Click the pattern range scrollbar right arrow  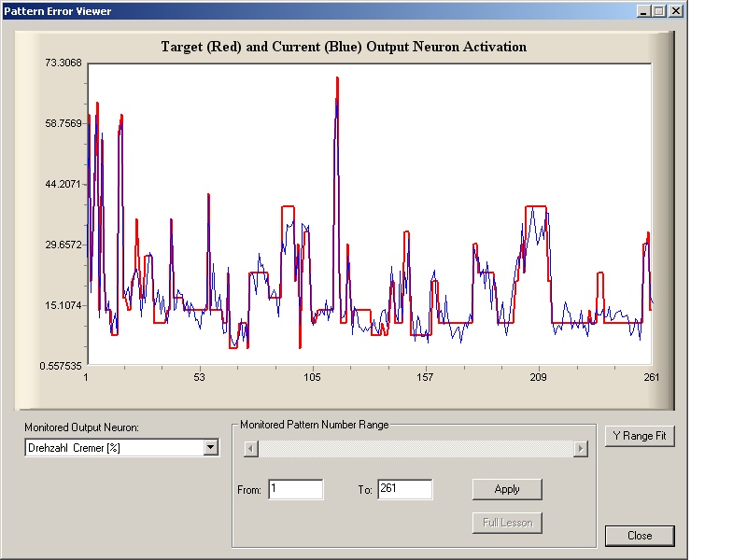pos(581,449)
